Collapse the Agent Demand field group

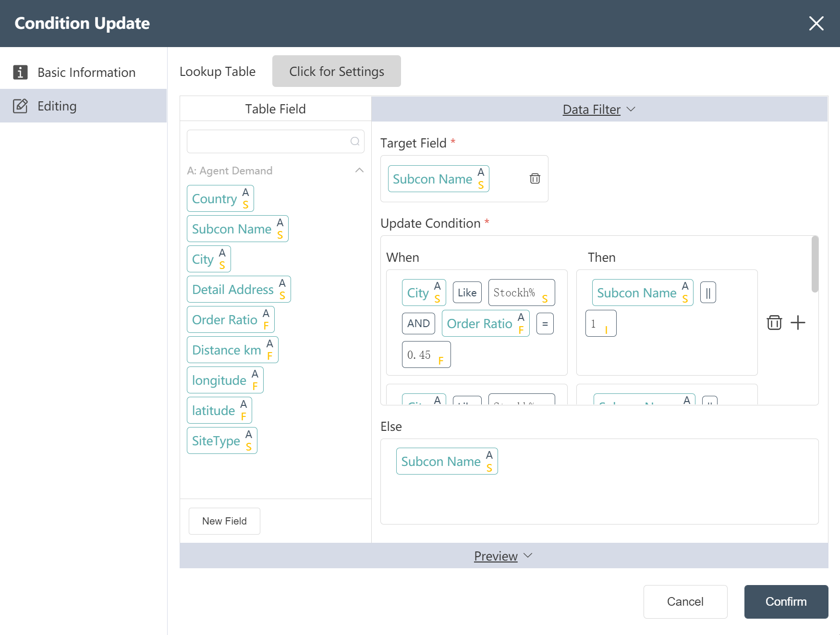[x=359, y=171]
